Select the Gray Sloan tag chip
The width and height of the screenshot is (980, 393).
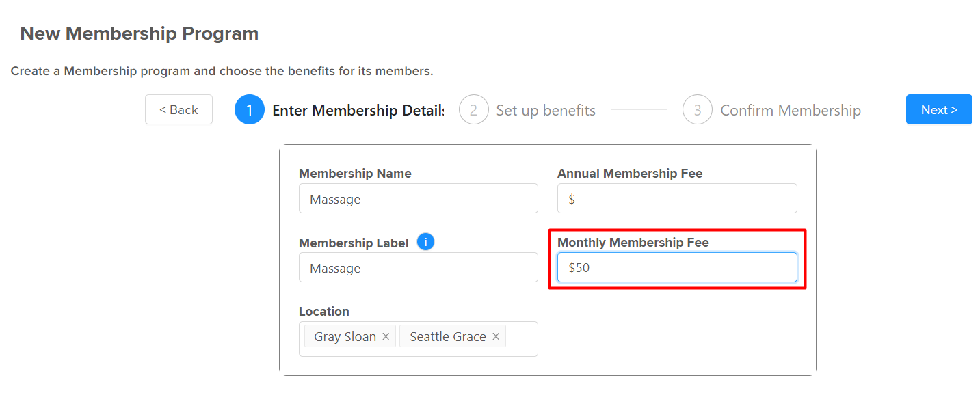click(x=350, y=336)
